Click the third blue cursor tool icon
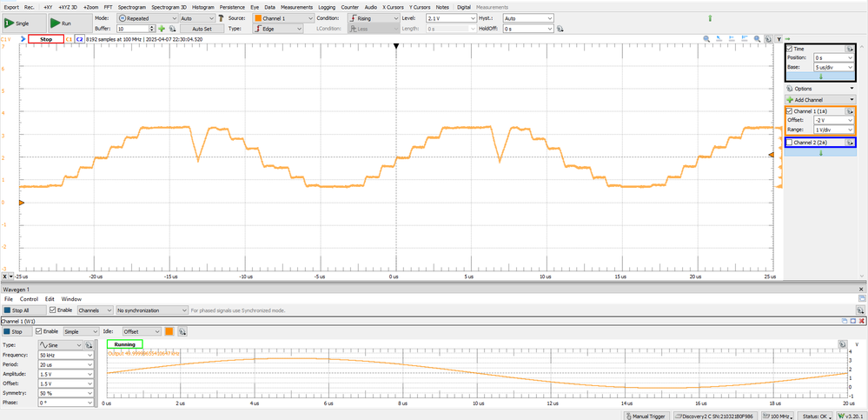Viewport: 868px width, 420px height. 745,39
